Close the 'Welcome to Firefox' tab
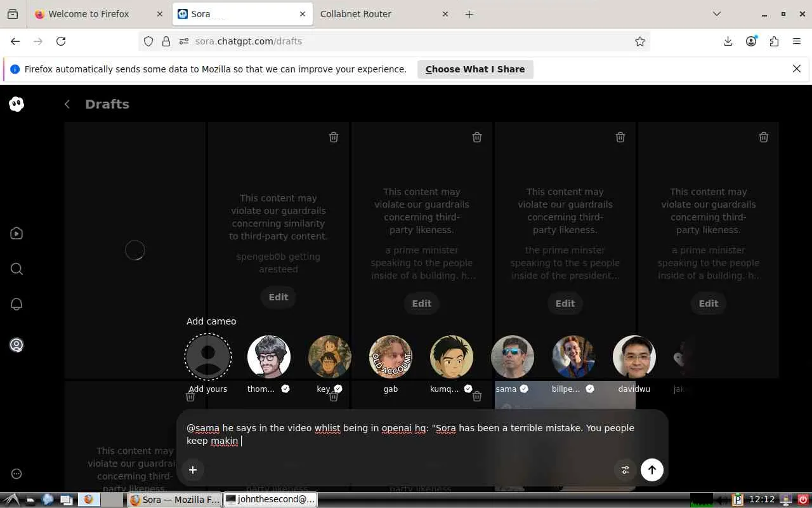 pyautogui.click(x=159, y=14)
